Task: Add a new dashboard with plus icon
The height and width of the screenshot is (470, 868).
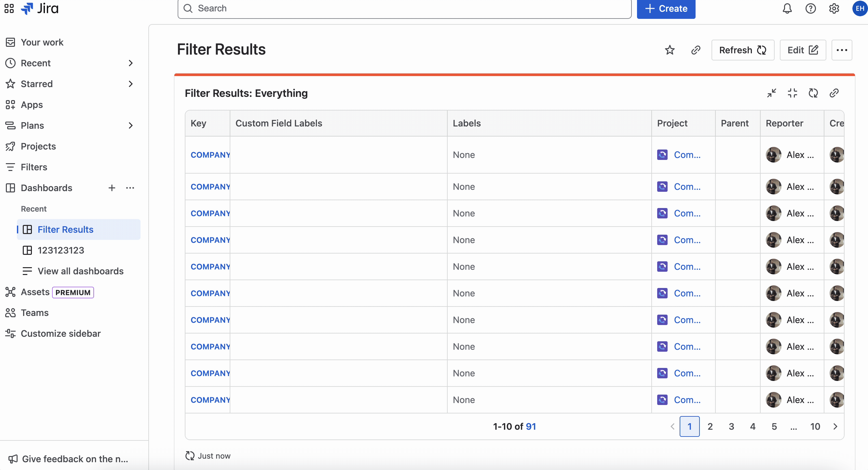Action: click(112, 188)
